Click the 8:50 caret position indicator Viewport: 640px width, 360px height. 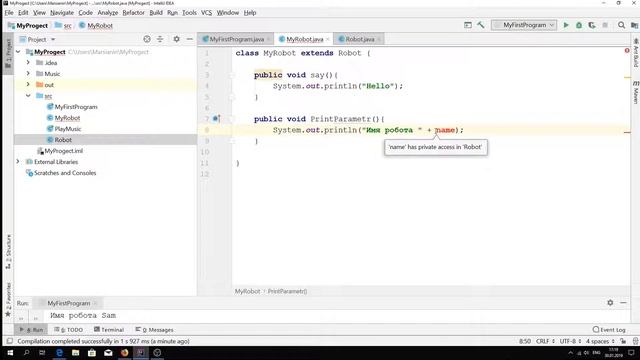[x=524, y=341]
